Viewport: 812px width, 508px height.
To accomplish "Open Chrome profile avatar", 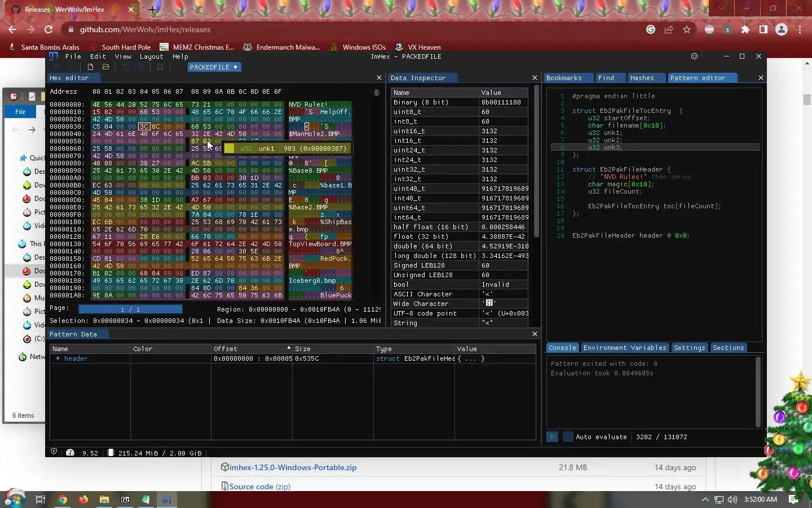I will pos(782,29).
